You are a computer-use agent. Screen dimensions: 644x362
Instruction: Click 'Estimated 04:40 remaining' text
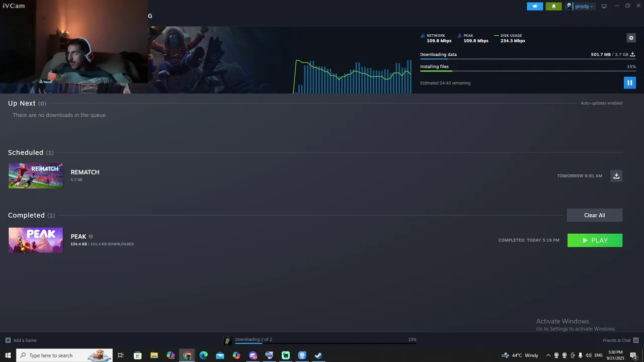(445, 83)
